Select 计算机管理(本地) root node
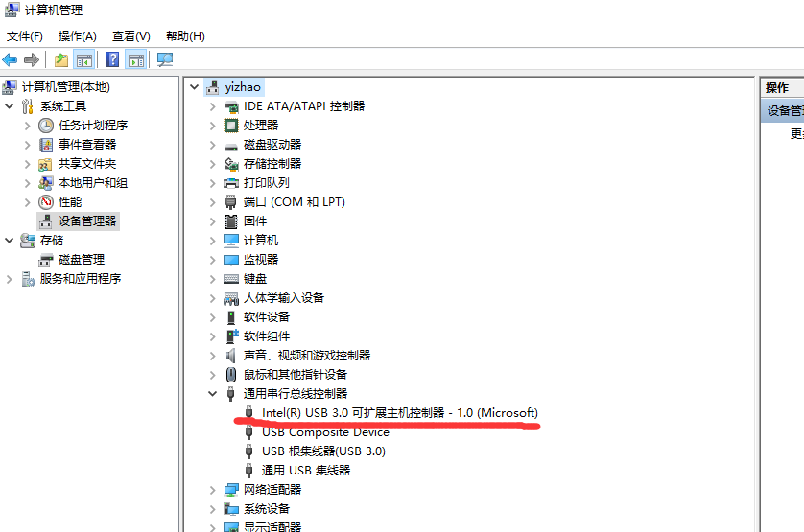 click(x=65, y=87)
